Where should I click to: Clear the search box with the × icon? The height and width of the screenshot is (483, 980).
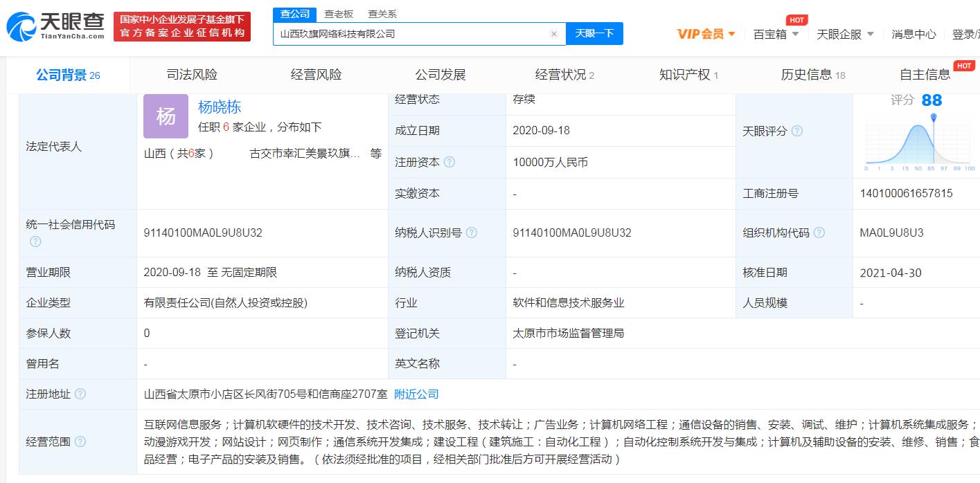[553, 33]
